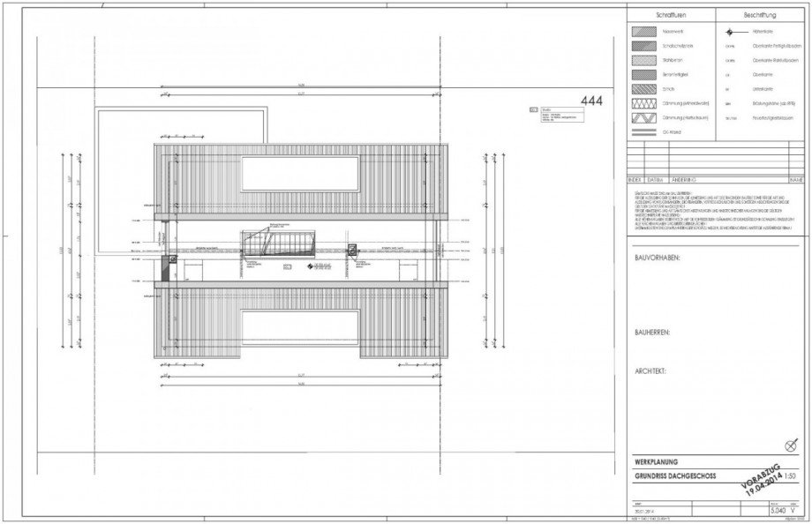The width and height of the screenshot is (812, 524).
Task: Click the "Unterkante" legend entry
Action: coord(761,89)
